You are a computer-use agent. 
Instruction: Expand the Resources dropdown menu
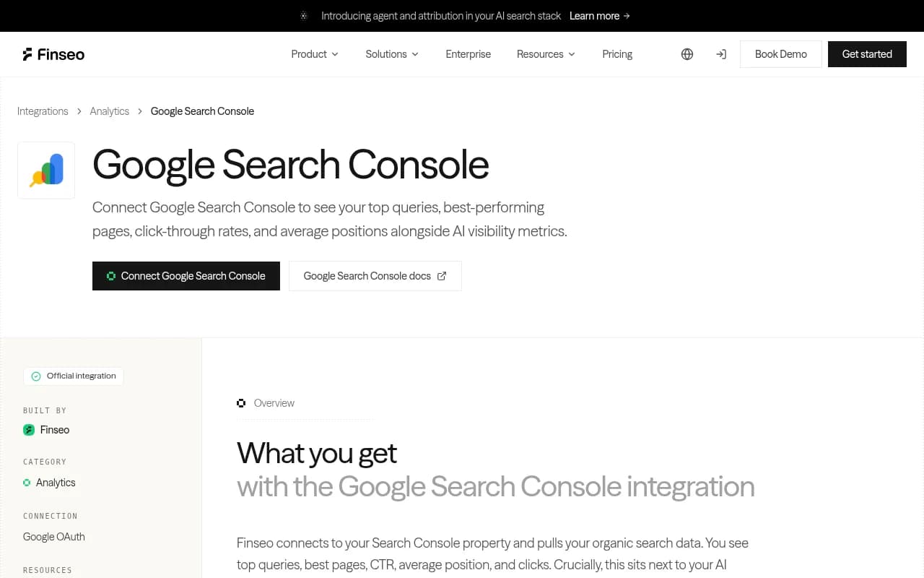click(546, 54)
